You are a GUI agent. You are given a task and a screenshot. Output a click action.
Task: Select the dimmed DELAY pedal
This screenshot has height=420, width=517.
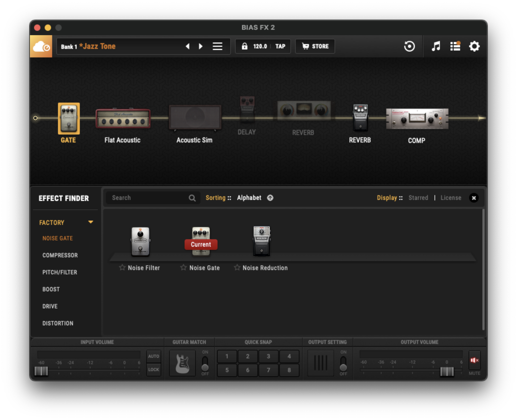247,110
